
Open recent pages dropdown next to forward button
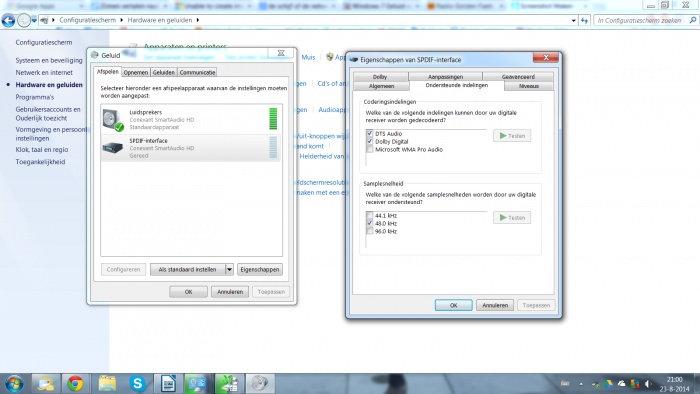point(34,20)
